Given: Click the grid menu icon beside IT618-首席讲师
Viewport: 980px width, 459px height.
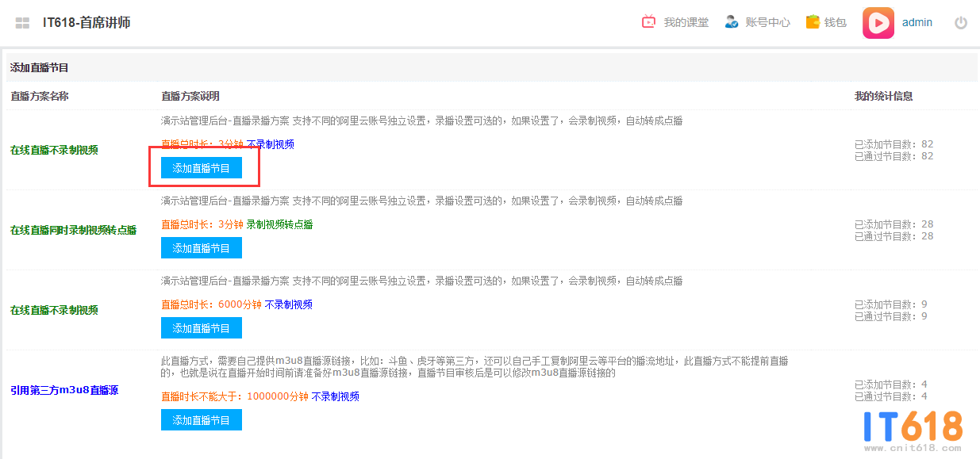Looking at the screenshot, I should pos(22,23).
